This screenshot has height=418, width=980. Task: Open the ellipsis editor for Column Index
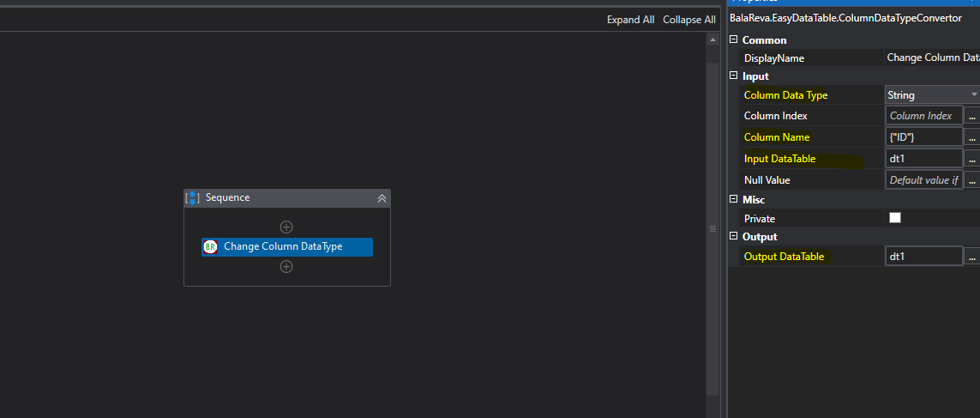pyautogui.click(x=971, y=116)
